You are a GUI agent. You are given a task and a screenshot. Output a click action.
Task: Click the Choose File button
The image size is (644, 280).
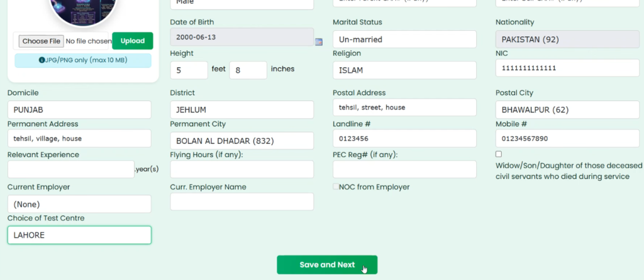coord(41,41)
